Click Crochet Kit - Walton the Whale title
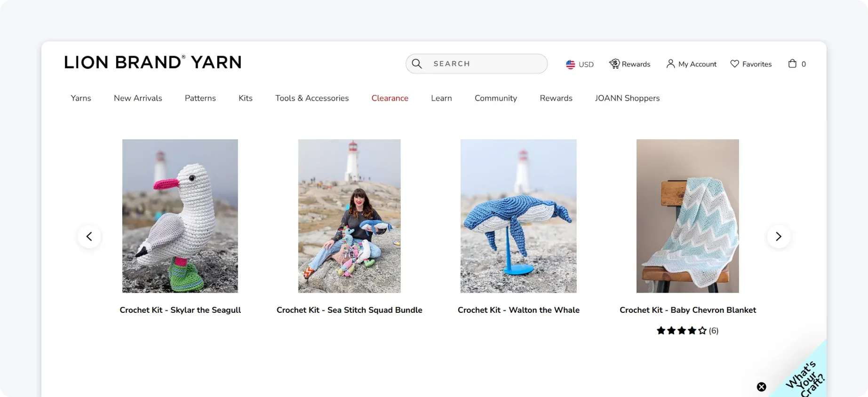Viewport: 868px width, 397px height. 518,310
